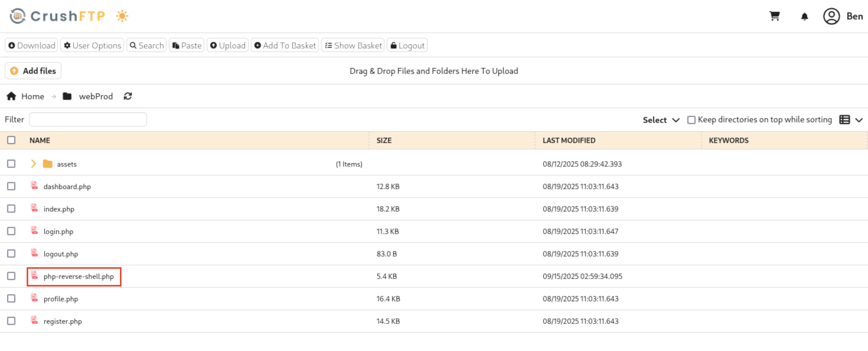868x351 pixels.
Task: Click the list view layout icon
Action: (844, 120)
